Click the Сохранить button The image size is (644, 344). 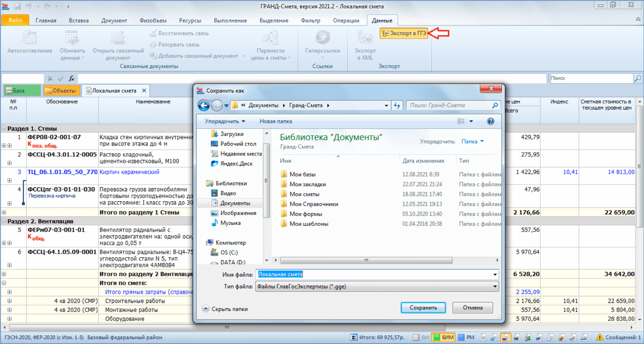[x=423, y=308]
